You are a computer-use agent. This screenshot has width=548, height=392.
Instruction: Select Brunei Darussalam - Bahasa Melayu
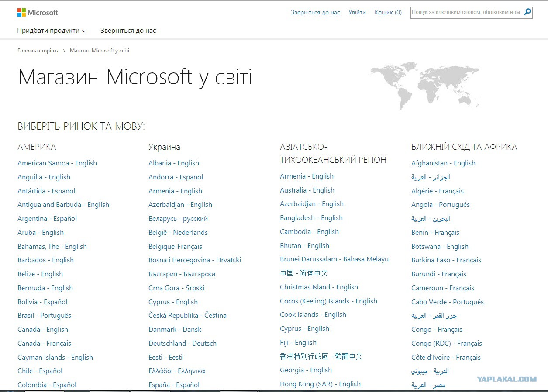(334, 259)
